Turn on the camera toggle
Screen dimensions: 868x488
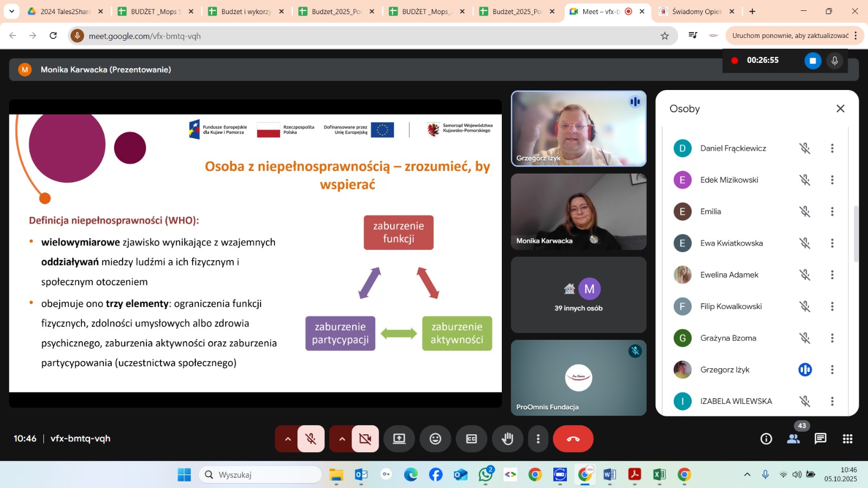[x=365, y=439]
